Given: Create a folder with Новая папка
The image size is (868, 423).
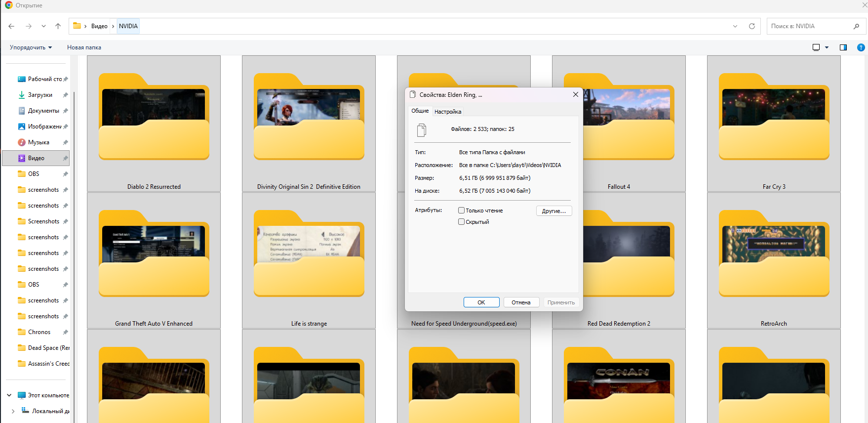Looking at the screenshot, I should pyautogui.click(x=84, y=47).
